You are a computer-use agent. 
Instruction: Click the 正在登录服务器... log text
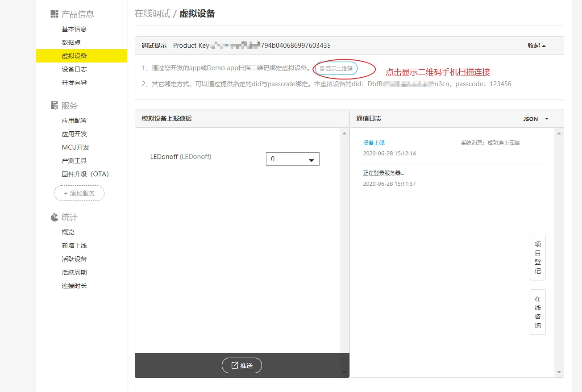(x=384, y=173)
